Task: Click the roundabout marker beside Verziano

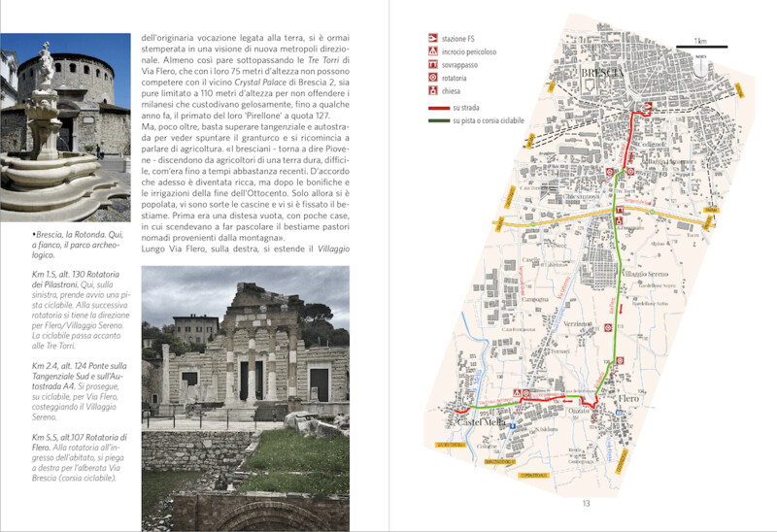Action: coord(608,327)
